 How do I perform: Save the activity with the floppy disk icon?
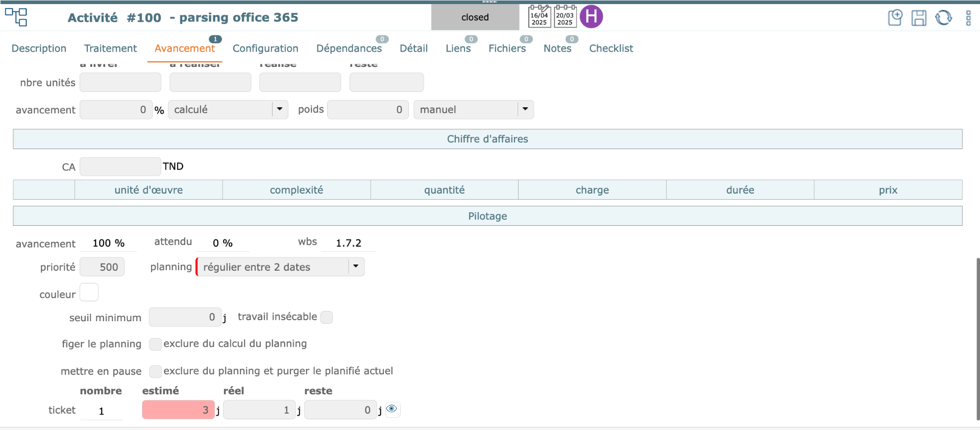click(919, 17)
